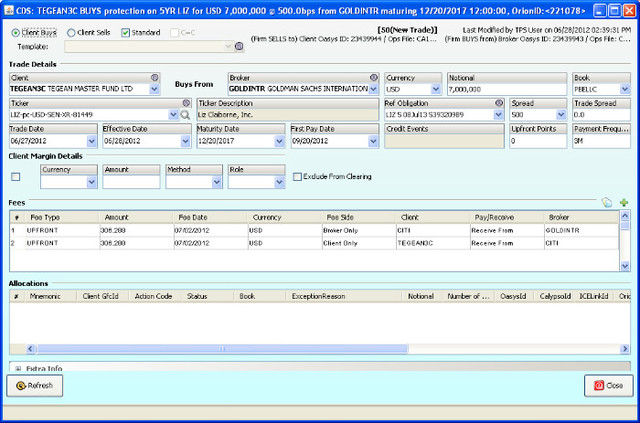This screenshot has width=640, height=423.
Task: Click the GOLDINTR cell in fee row 1
Action: pyautogui.click(x=581, y=230)
